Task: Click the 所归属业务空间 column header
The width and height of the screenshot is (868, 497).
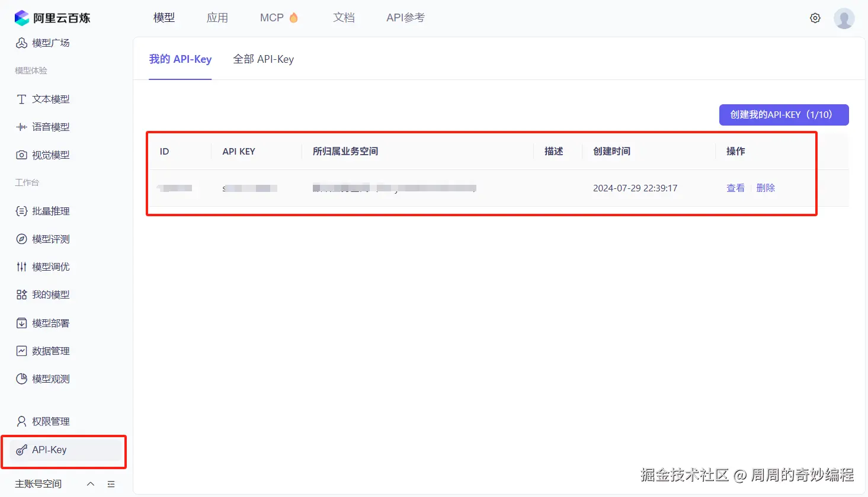Action: coord(345,152)
